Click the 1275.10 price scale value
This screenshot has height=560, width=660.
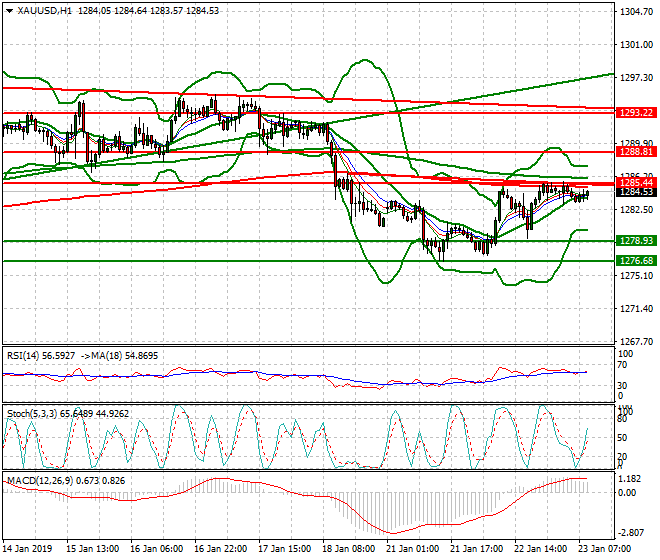[636, 276]
